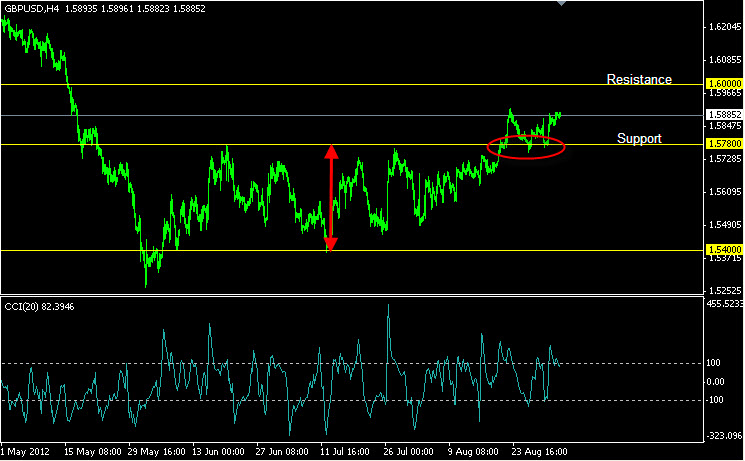Viewport: 745px width, 461px height.
Task: Click the 11 Jul 16:00 time label
Action: pyautogui.click(x=344, y=451)
